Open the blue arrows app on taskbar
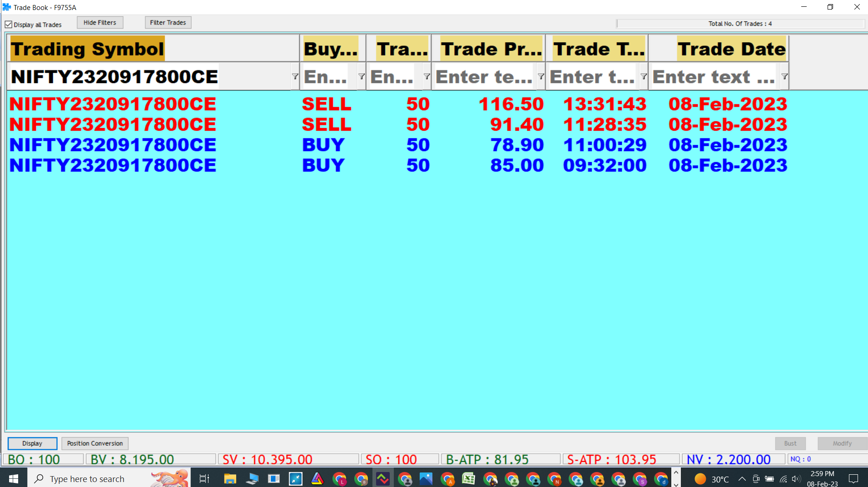Viewport: 868px width, 487px height. pos(296,478)
